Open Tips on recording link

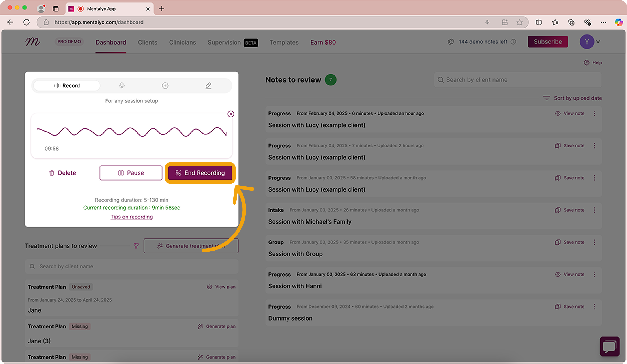point(132,217)
